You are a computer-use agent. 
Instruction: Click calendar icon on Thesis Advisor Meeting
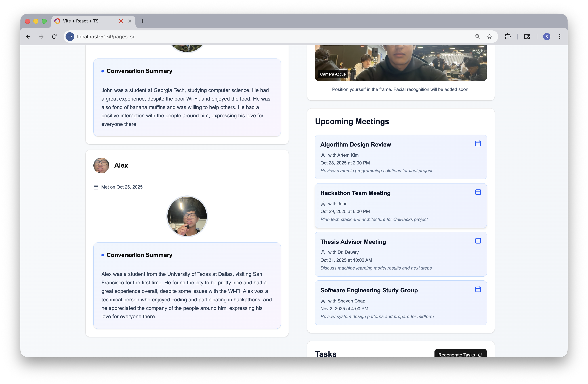point(478,241)
